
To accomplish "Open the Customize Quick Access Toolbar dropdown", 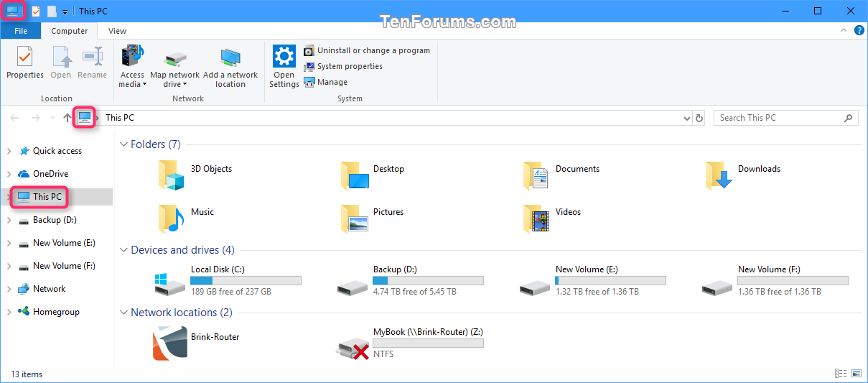I will [65, 11].
